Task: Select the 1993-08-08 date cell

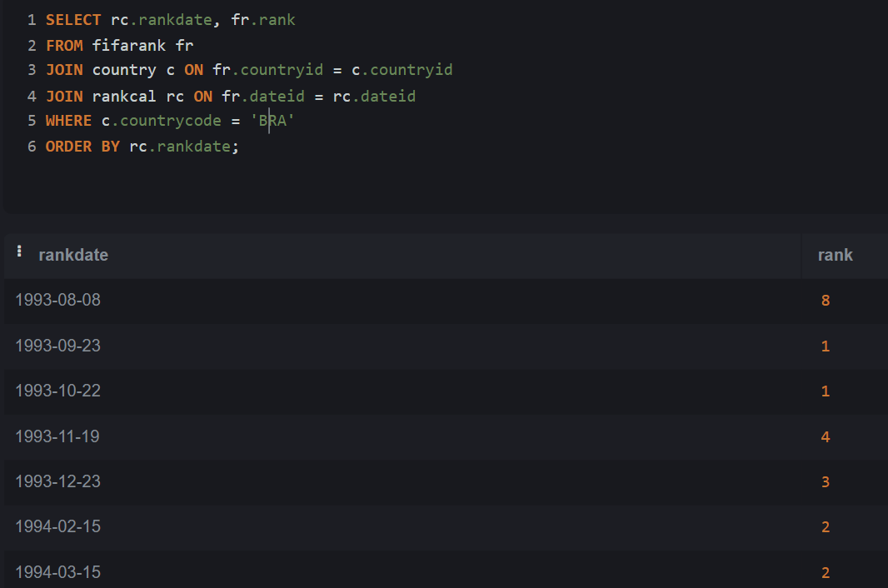Action: tap(57, 300)
